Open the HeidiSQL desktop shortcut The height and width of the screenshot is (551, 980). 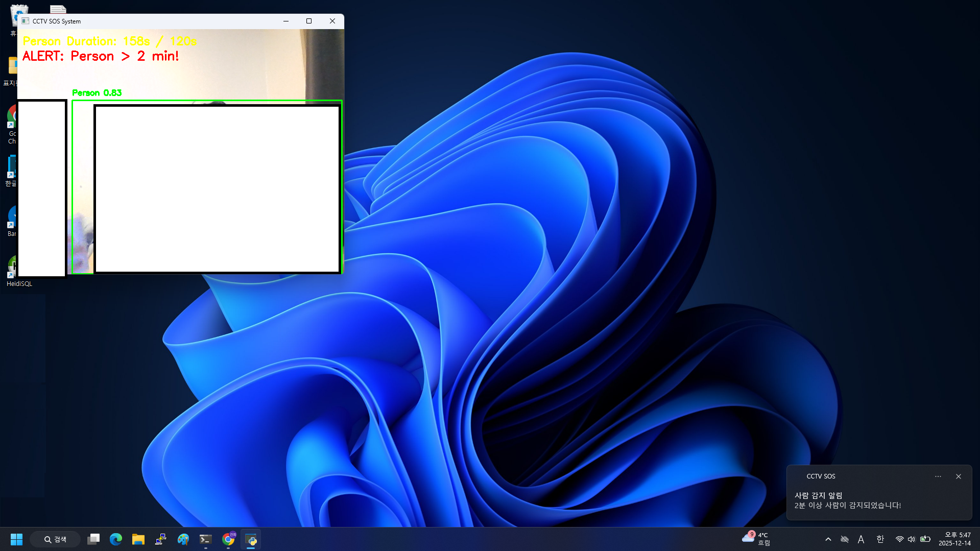tap(19, 272)
